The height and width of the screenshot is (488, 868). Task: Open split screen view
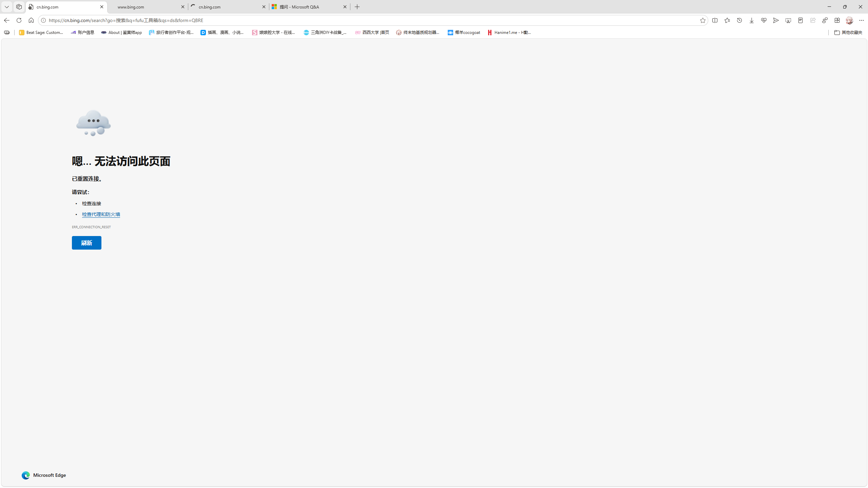point(715,20)
